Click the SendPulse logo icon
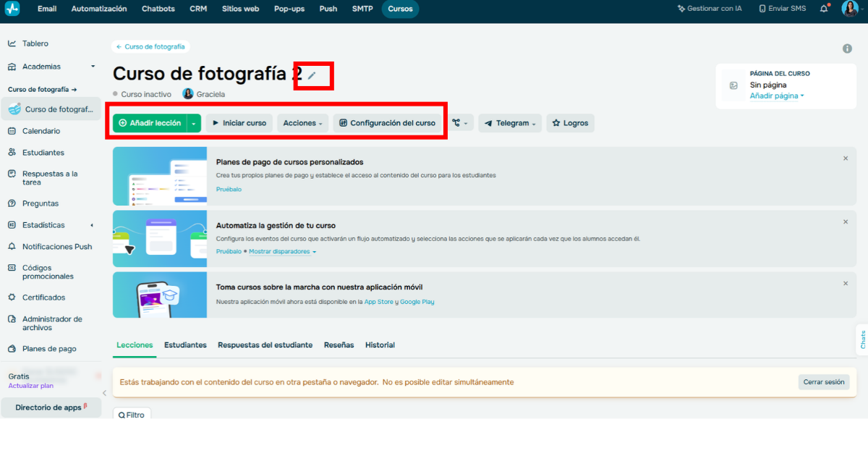868x456 pixels. point(11,9)
